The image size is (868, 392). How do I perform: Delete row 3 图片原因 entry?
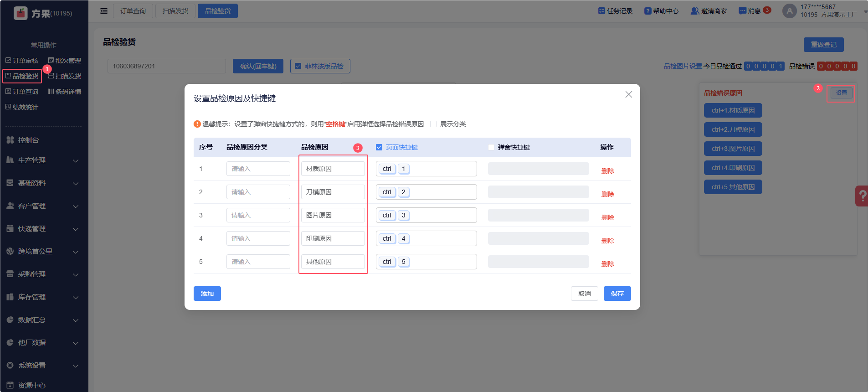(607, 217)
